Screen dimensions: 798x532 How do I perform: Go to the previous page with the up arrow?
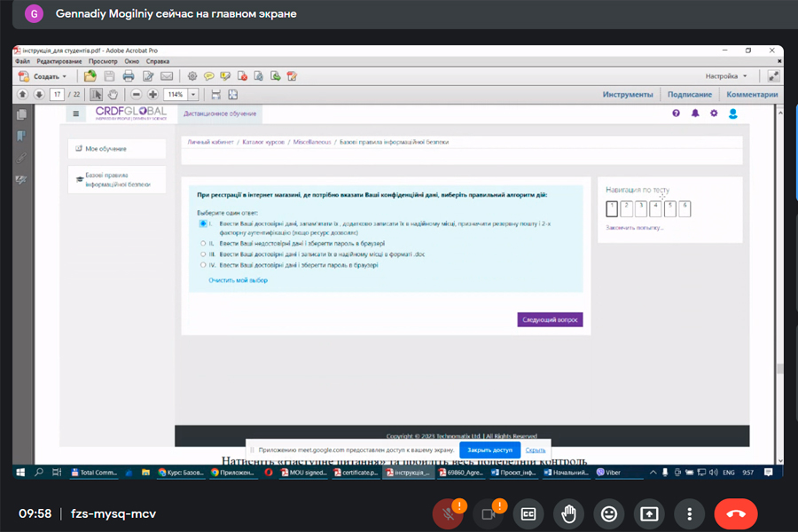(23, 95)
